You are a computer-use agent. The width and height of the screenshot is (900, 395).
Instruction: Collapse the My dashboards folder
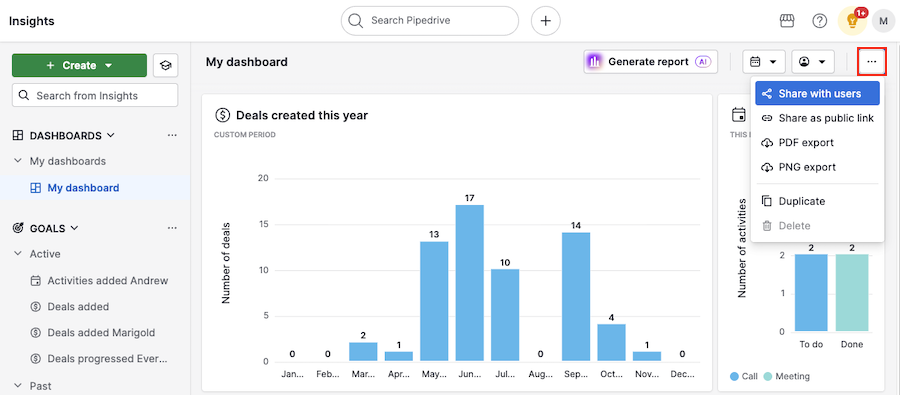pyautogui.click(x=18, y=161)
